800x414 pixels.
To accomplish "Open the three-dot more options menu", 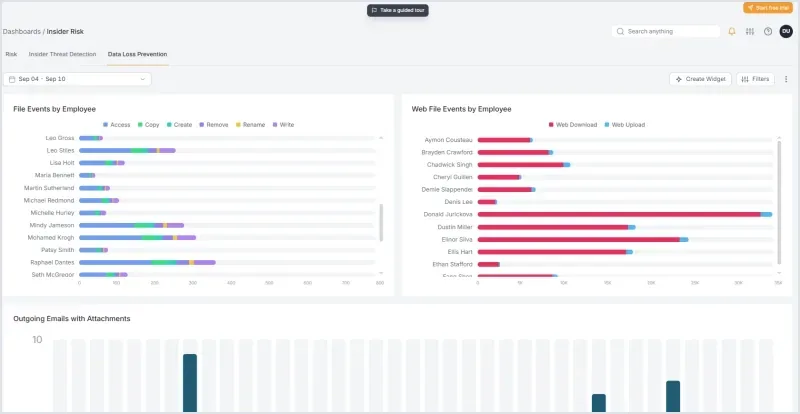I will 786,79.
